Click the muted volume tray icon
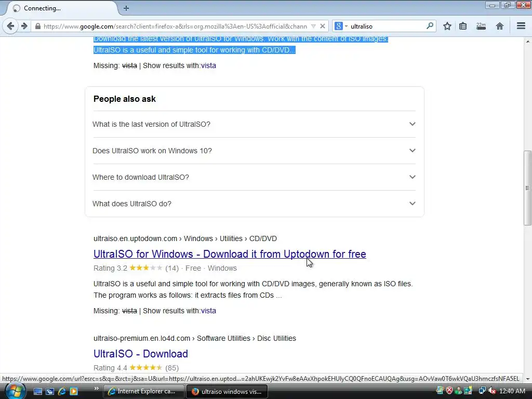The width and height of the screenshot is (532, 399). click(x=492, y=391)
